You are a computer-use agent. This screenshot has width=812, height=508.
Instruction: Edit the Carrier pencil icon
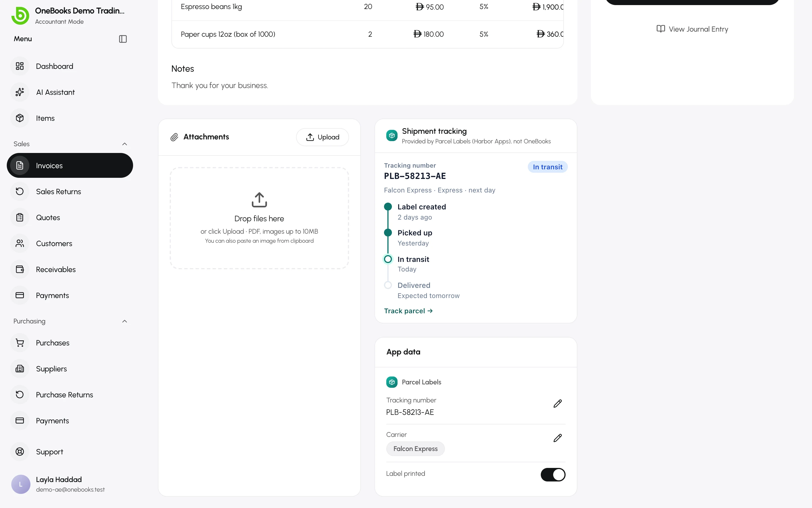(x=557, y=438)
